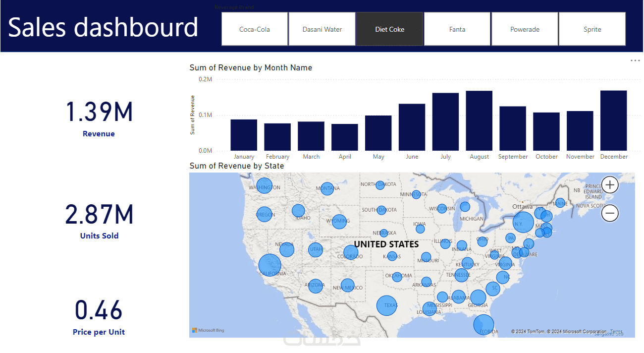Select the August revenue bar
This screenshot has width=644, height=353.
(479, 120)
